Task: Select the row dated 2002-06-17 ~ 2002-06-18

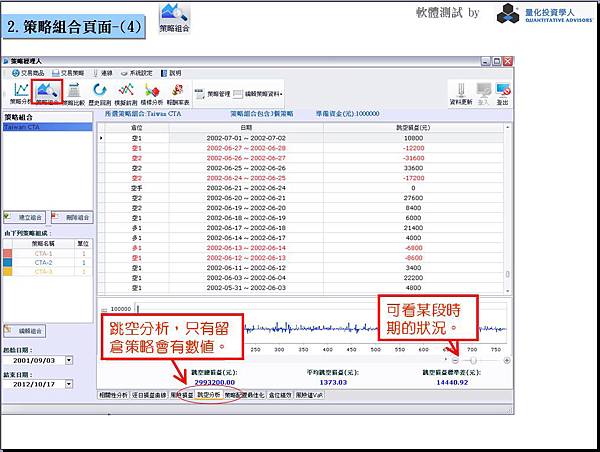Action: point(301,227)
